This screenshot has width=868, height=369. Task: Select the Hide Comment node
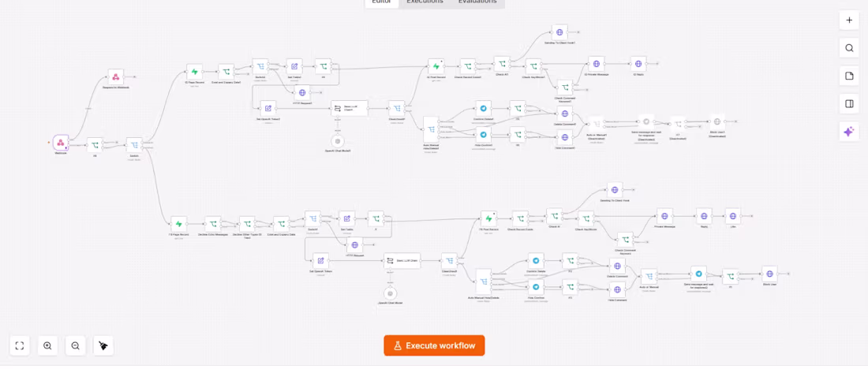pos(617,289)
